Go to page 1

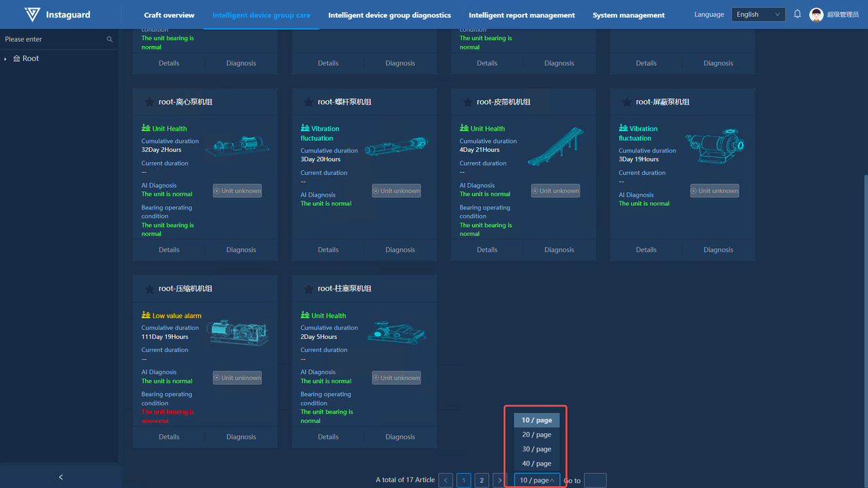[x=464, y=481]
